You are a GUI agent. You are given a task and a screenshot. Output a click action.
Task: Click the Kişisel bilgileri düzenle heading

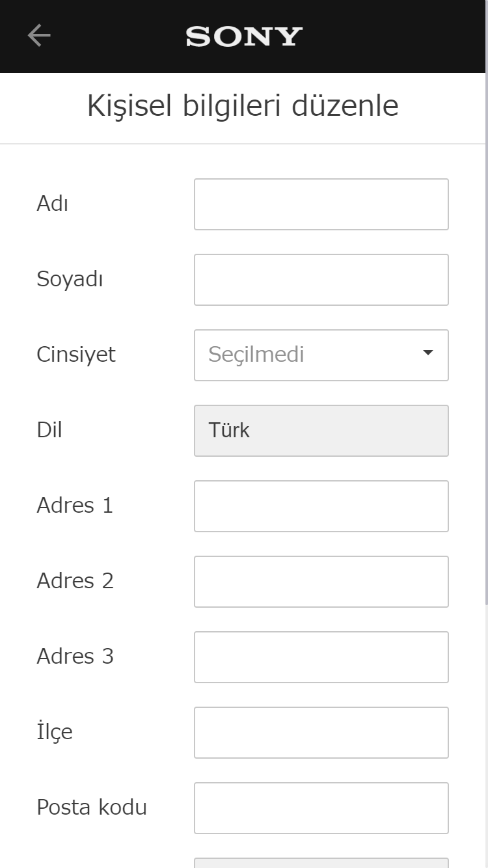(243, 105)
